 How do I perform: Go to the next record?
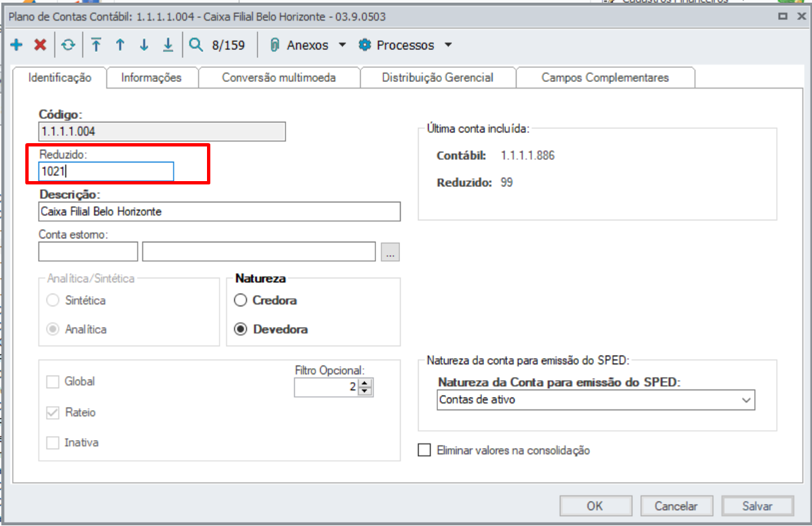pos(144,45)
